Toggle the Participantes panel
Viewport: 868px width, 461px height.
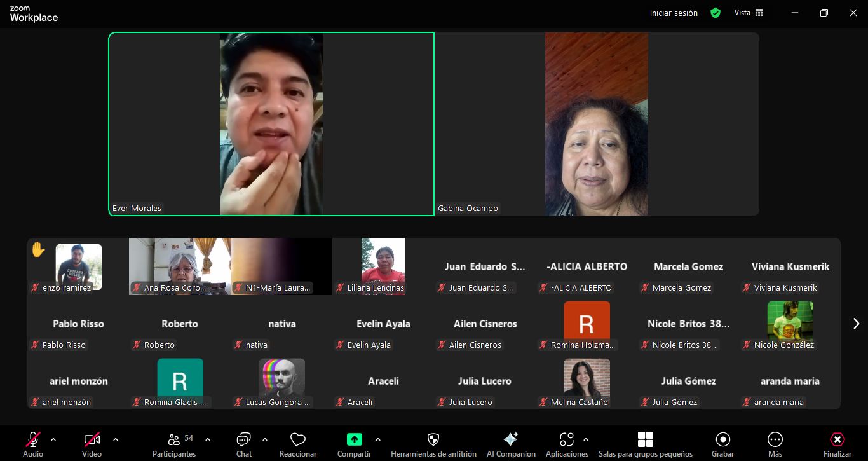pos(174,440)
